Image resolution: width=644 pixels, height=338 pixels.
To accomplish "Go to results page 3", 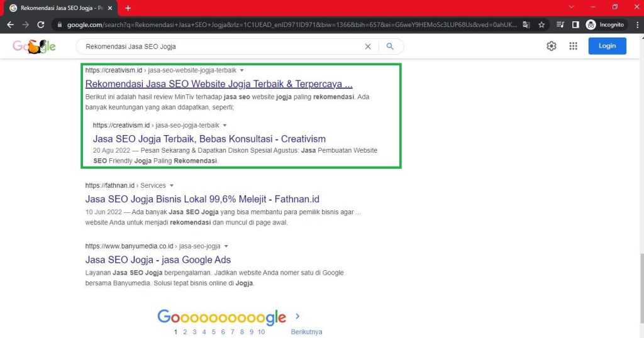I will tap(194, 332).
